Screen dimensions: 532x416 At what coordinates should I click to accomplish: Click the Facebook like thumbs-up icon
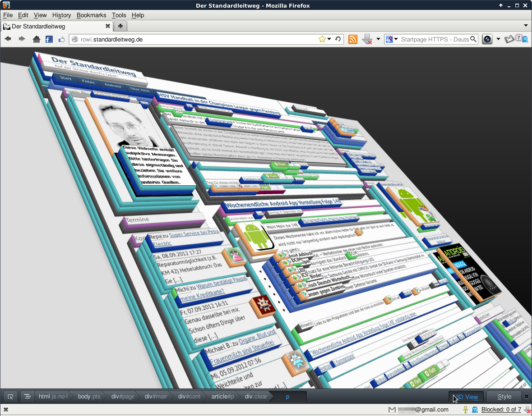pyautogui.click(x=61, y=40)
